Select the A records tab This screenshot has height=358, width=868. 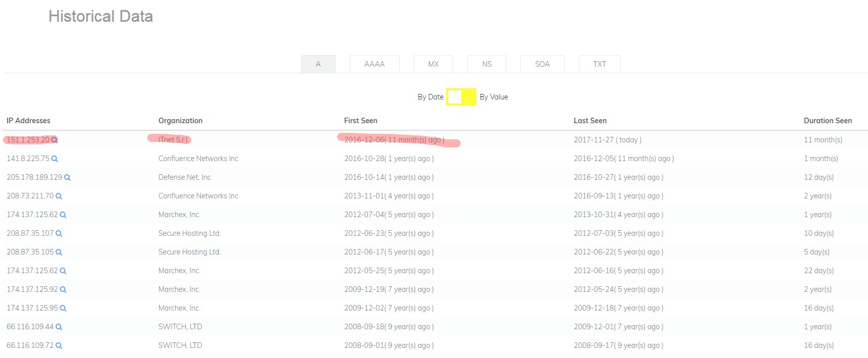tap(318, 64)
